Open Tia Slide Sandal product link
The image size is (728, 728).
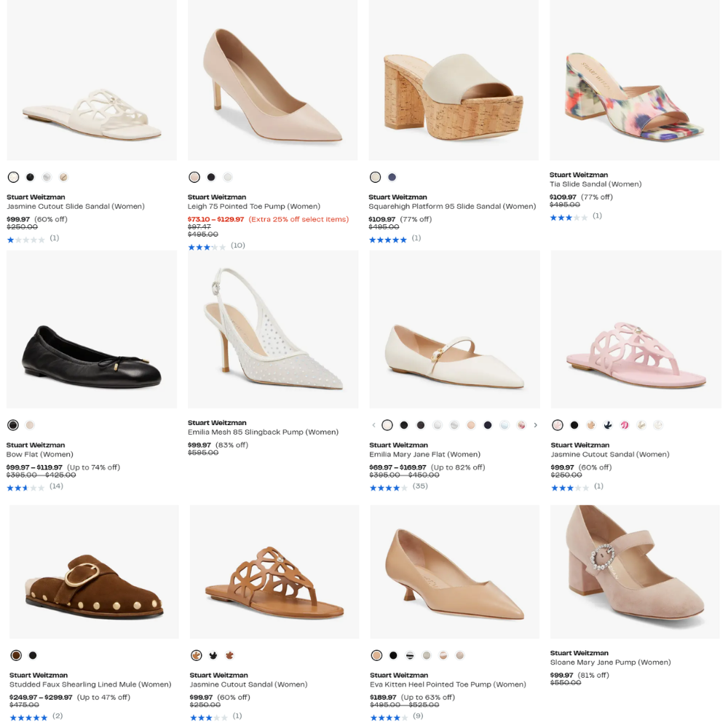[x=596, y=184]
